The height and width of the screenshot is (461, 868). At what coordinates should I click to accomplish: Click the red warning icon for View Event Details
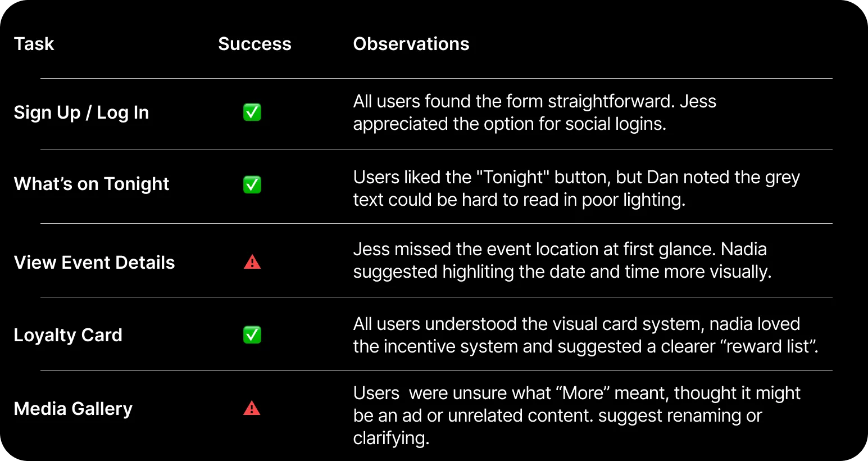(x=252, y=262)
